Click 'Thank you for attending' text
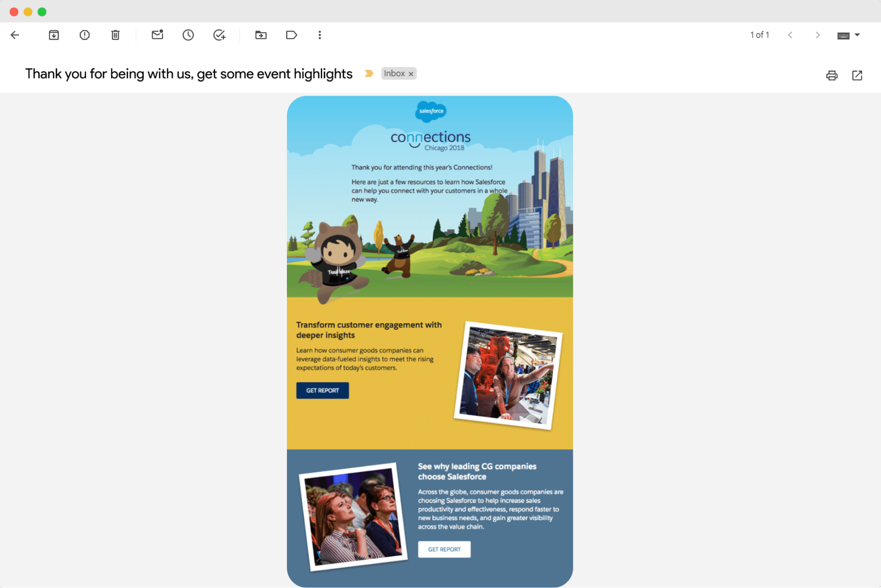The width and height of the screenshot is (881, 588). 422,167
